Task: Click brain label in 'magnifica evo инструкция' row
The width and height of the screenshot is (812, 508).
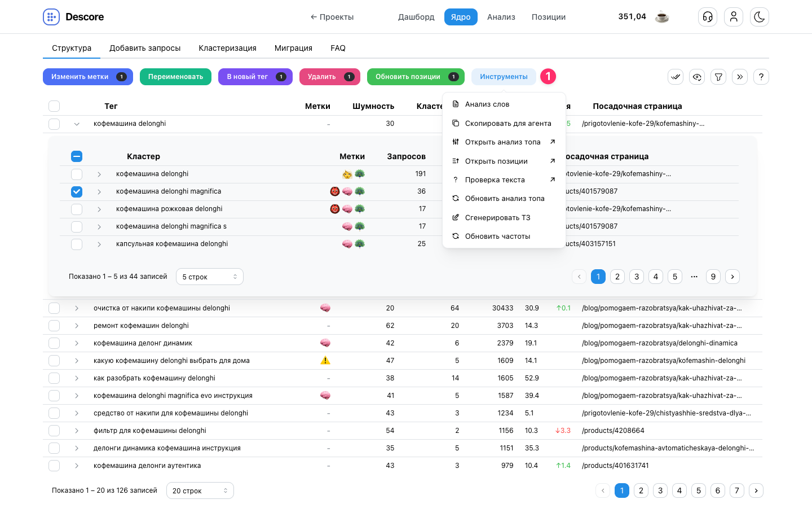Action: (325, 396)
